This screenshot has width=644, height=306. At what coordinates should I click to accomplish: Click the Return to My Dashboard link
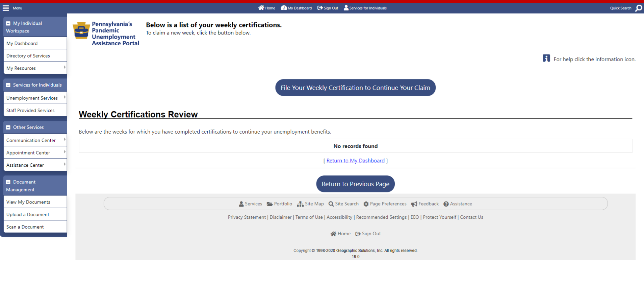coord(355,161)
